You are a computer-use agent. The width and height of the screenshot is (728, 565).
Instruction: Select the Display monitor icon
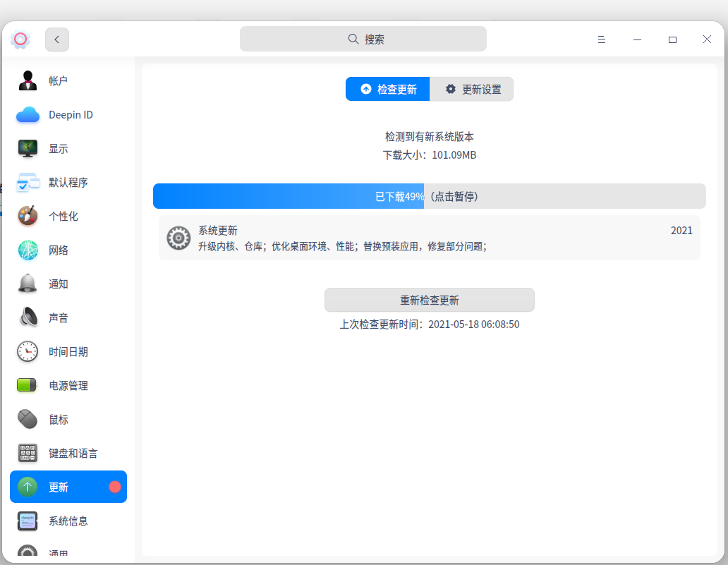(28, 149)
